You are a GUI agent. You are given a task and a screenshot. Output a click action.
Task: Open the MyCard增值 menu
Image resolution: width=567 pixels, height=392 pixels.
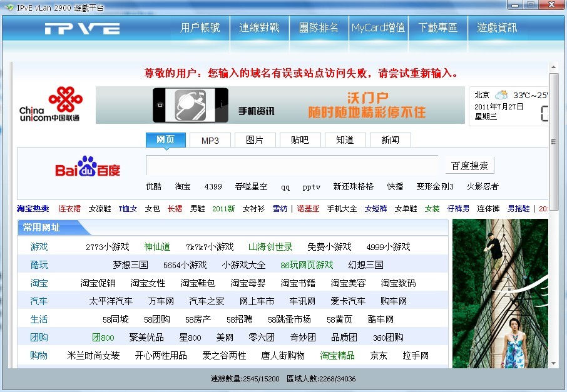pyautogui.click(x=378, y=28)
